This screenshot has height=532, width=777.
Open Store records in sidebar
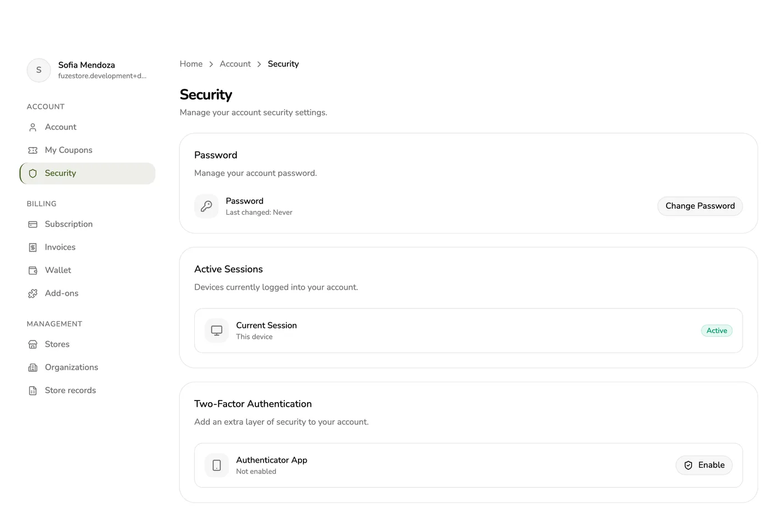87,391
